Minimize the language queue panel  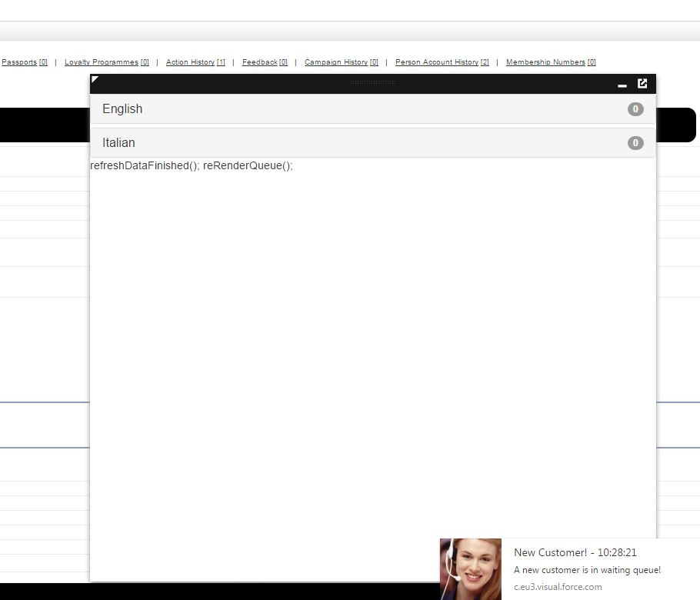(623, 85)
